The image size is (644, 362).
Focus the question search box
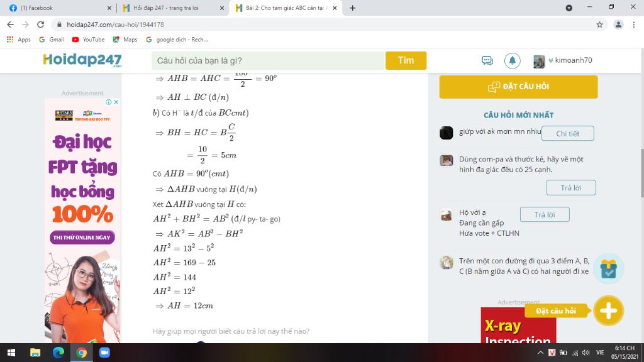point(268,61)
